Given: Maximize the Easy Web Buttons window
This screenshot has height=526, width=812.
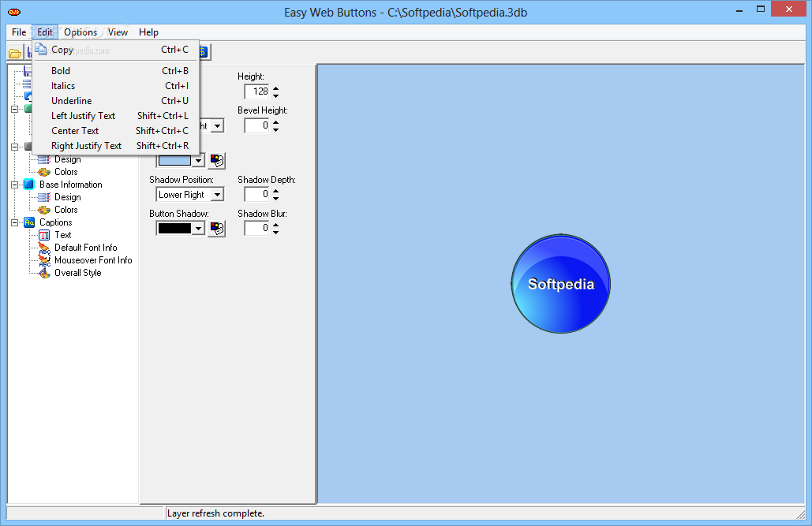Looking at the screenshot, I should pyautogui.click(x=760, y=9).
